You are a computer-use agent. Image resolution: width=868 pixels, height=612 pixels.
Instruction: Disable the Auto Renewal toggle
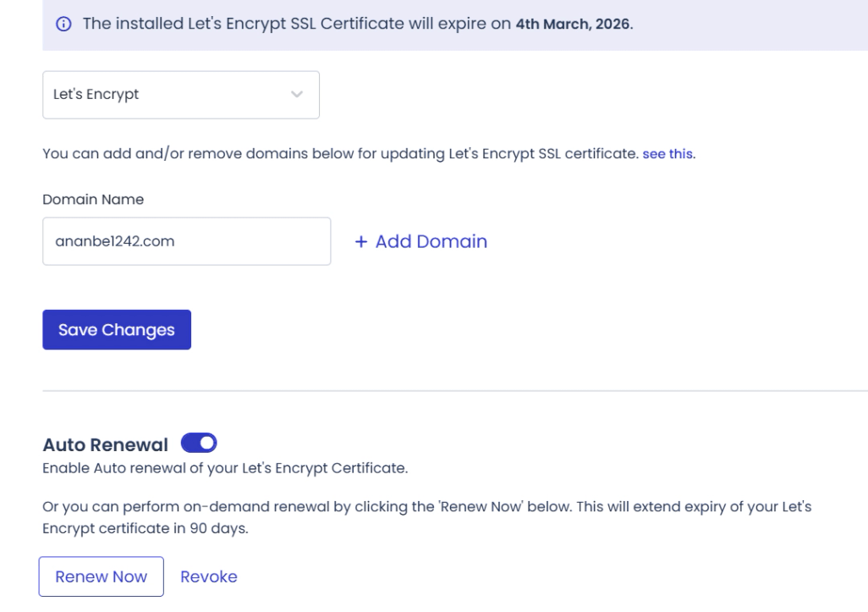click(200, 443)
